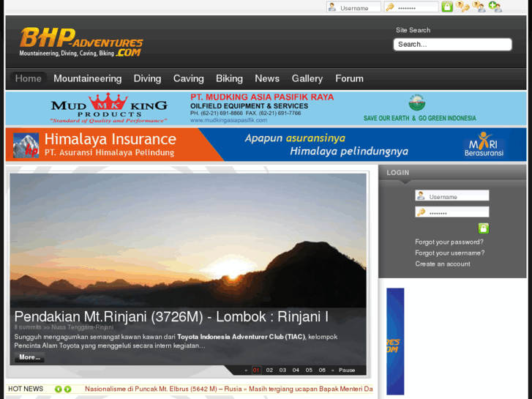Click the key icon in top password field
This screenshot has height=399, width=532.
[x=390, y=7]
